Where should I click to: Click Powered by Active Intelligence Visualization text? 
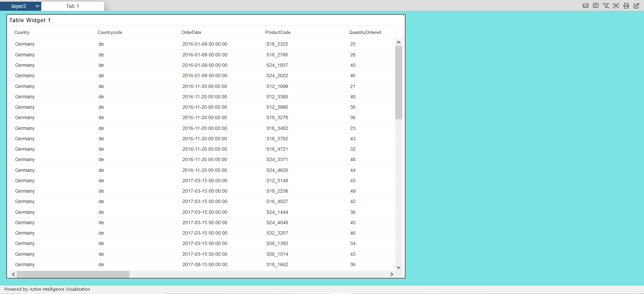tap(47, 289)
